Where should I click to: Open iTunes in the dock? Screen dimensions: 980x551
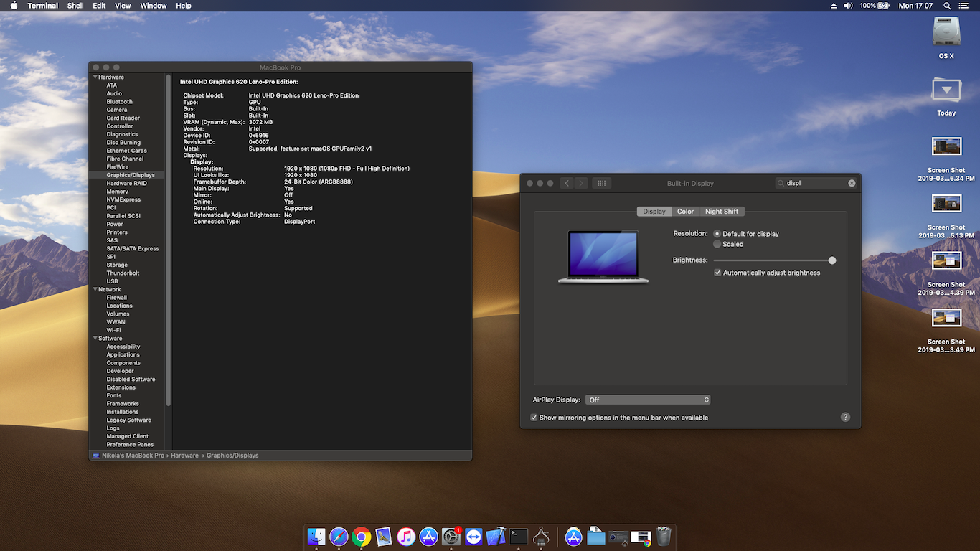pos(406,537)
